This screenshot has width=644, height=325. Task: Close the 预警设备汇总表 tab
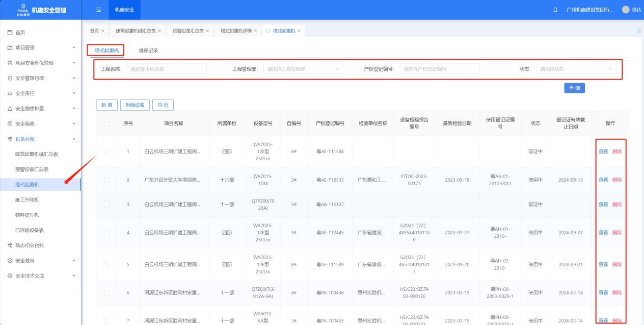(208, 31)
